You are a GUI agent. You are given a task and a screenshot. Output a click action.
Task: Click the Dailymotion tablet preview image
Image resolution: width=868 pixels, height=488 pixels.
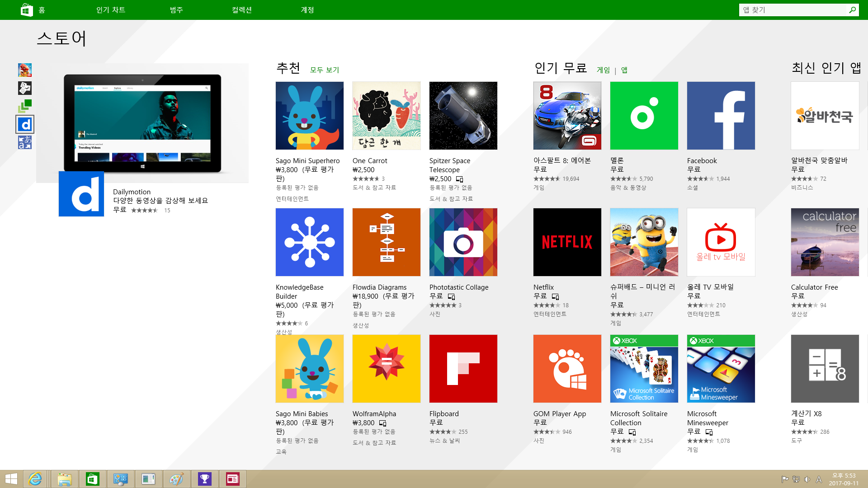[x=142, y=123]
